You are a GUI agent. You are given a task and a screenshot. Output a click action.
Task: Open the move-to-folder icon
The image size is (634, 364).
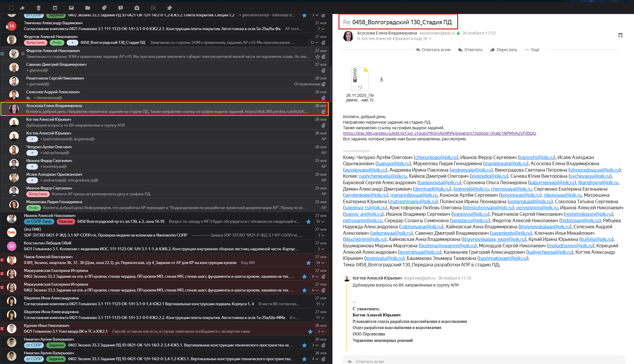point(88,8)
